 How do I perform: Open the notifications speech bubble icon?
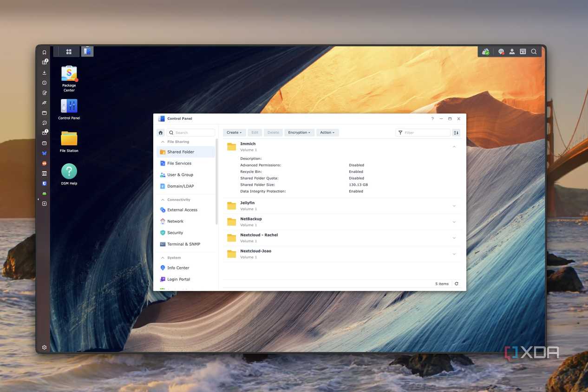(x=501, y=52)
